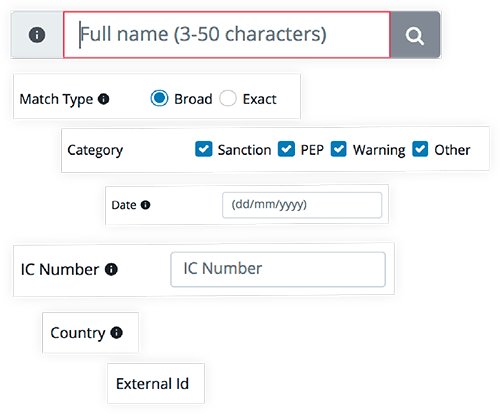
Task: Click the IC Number text field
Action: 278,269
